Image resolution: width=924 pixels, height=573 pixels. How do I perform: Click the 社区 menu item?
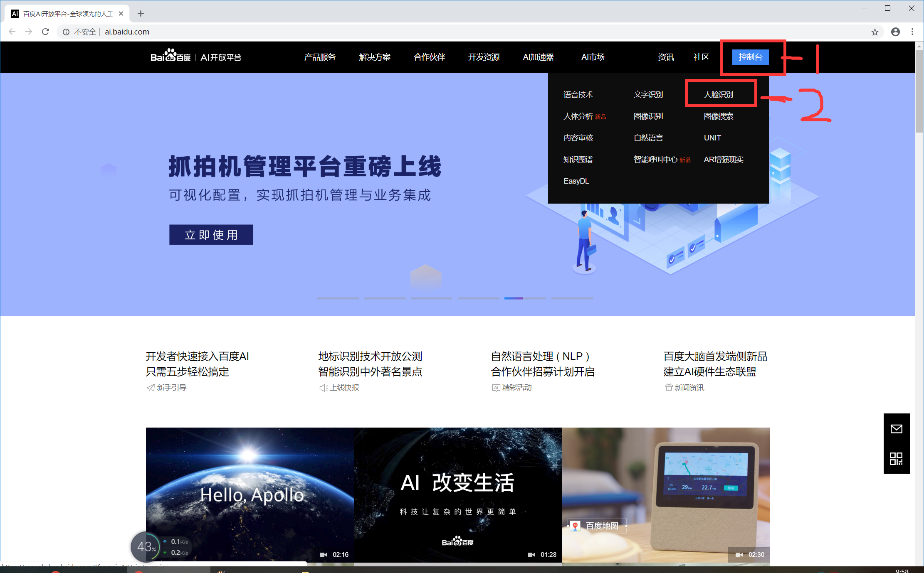[x=701, y=57]
